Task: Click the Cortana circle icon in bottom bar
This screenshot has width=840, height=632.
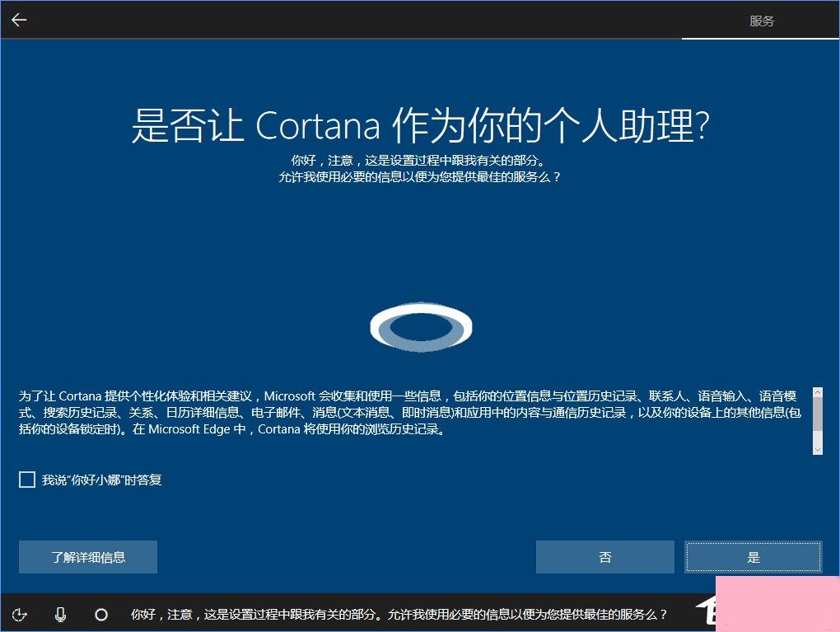Action: click(x=101, y=615)
